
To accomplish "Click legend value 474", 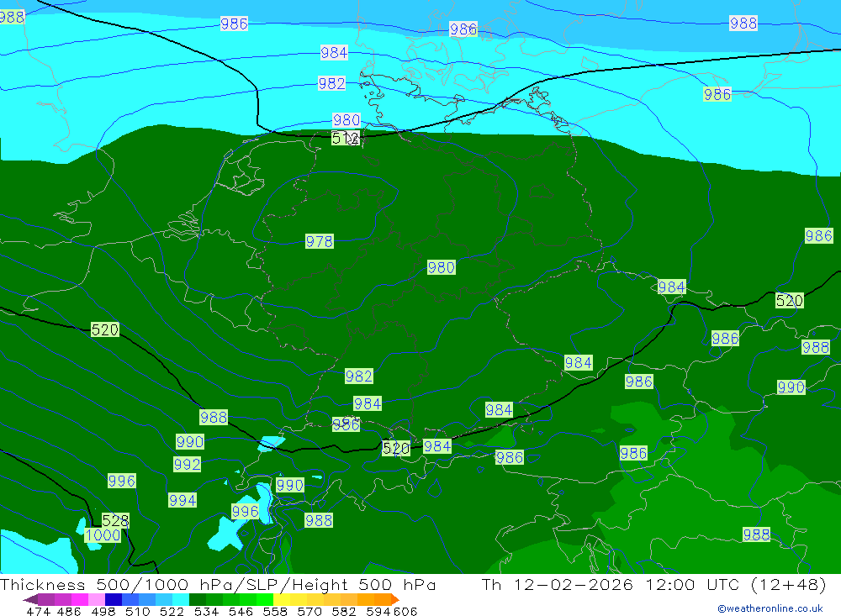I will click(x=38, y=611).
